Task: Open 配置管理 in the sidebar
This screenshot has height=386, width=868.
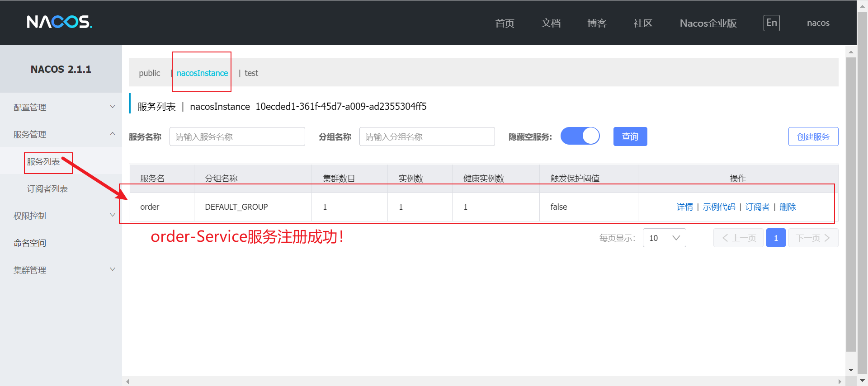Action: click(x=30, y=107)
